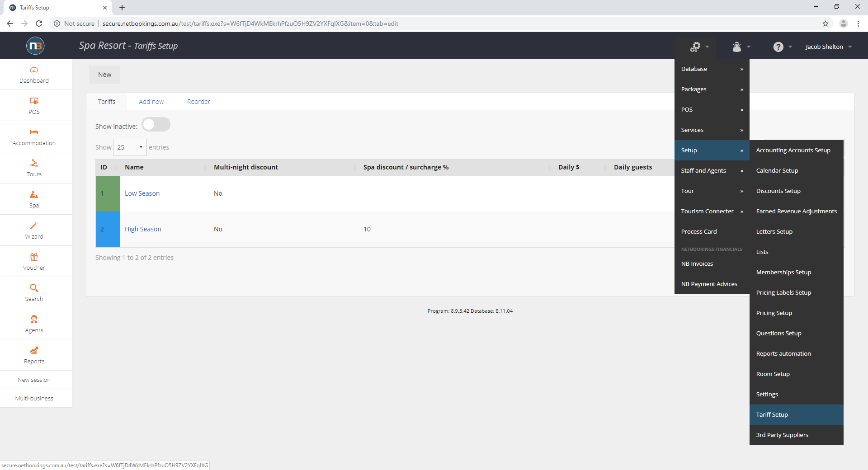This screenshot has height=470, width=868.
Task: Close the Tariffs Setup browser tab
Action: [x=105, y=8]
